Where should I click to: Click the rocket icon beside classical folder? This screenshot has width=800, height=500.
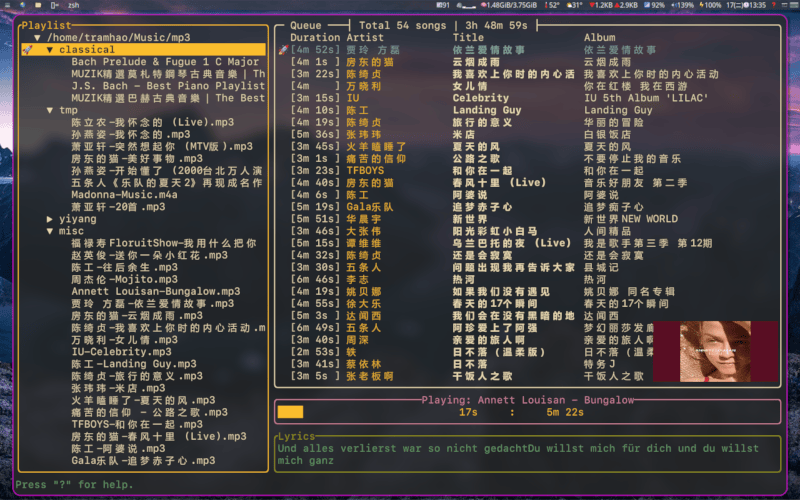pos(28,49)
